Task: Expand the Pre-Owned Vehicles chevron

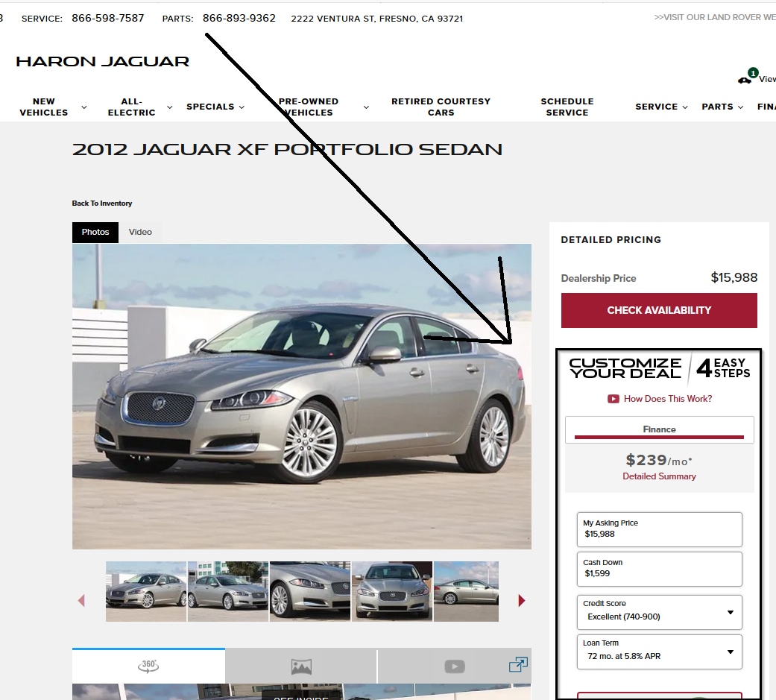Action: click(366, 107)
